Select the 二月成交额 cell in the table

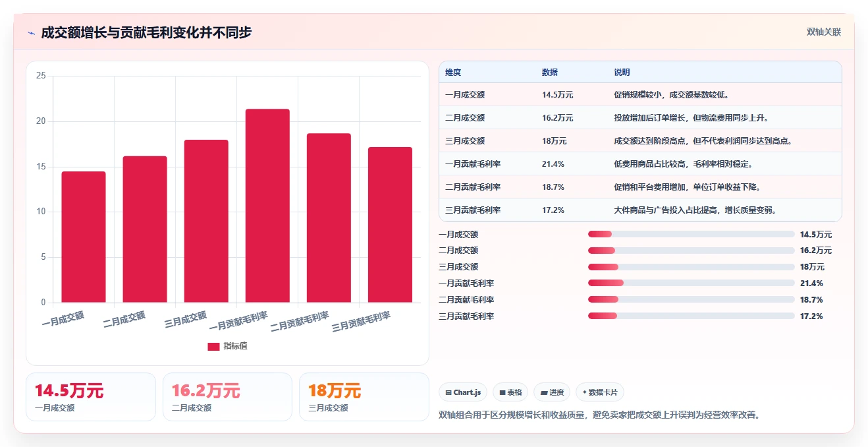tap(465, 118)
